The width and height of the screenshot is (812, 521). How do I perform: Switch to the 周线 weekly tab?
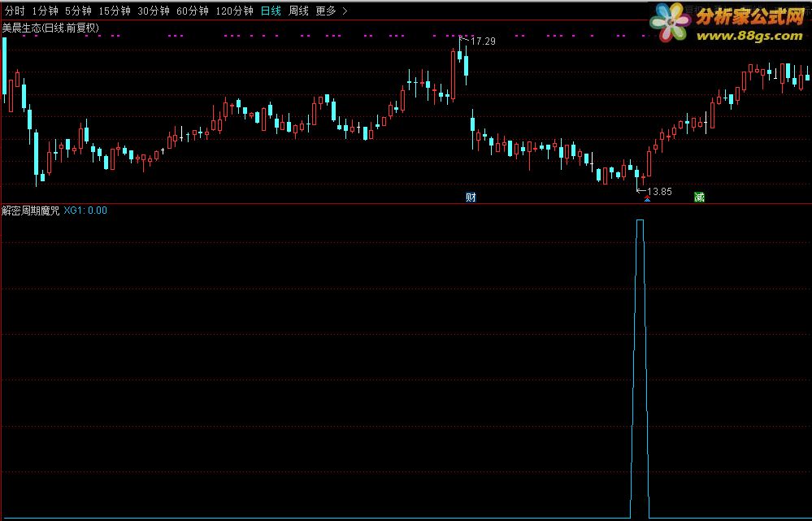click(298, 11)
